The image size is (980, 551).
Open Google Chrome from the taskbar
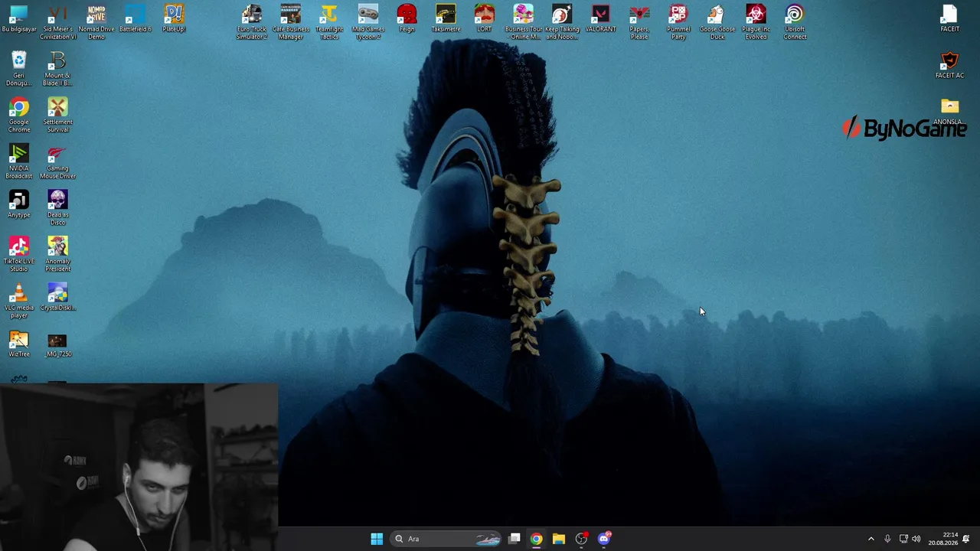536,539
